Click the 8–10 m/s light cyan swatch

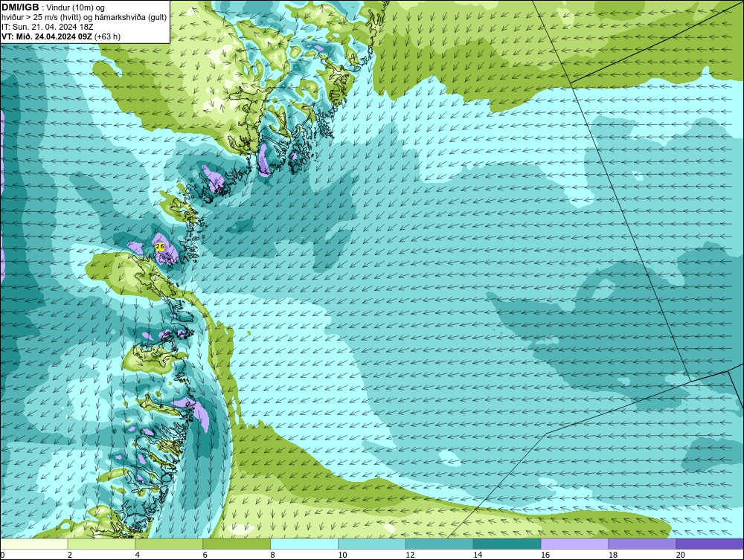coord(304,544)
